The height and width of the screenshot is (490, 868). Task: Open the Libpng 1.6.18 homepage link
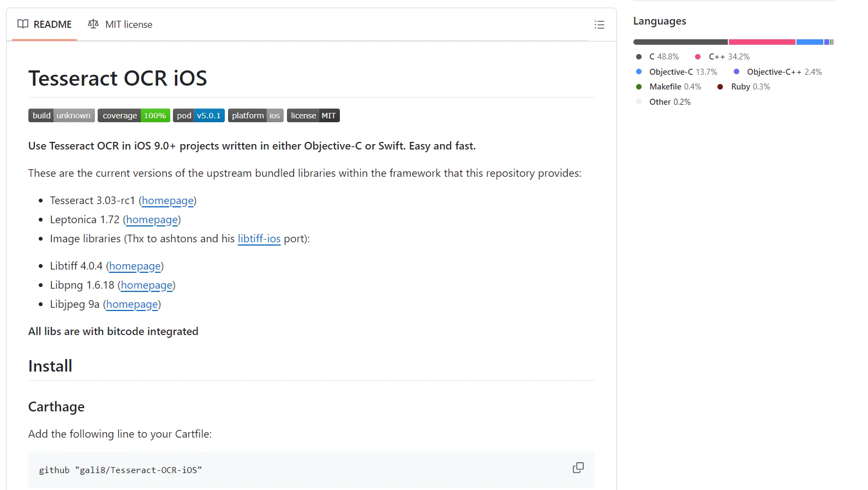coord(146,285)
